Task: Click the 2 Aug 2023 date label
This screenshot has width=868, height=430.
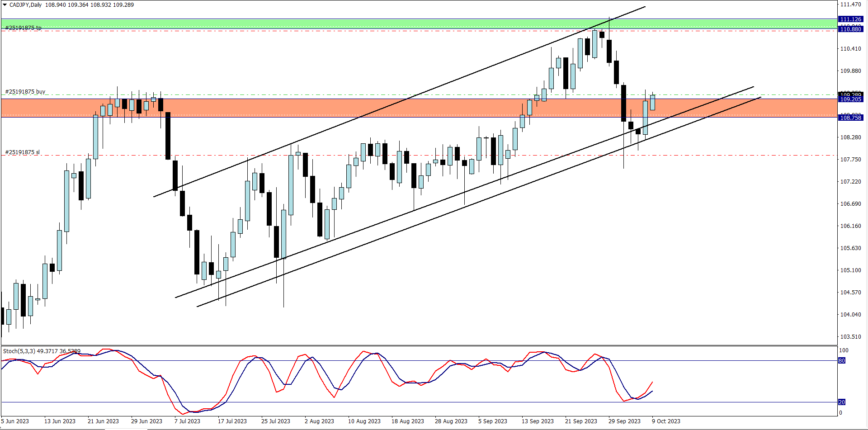Action: (319, 421)
